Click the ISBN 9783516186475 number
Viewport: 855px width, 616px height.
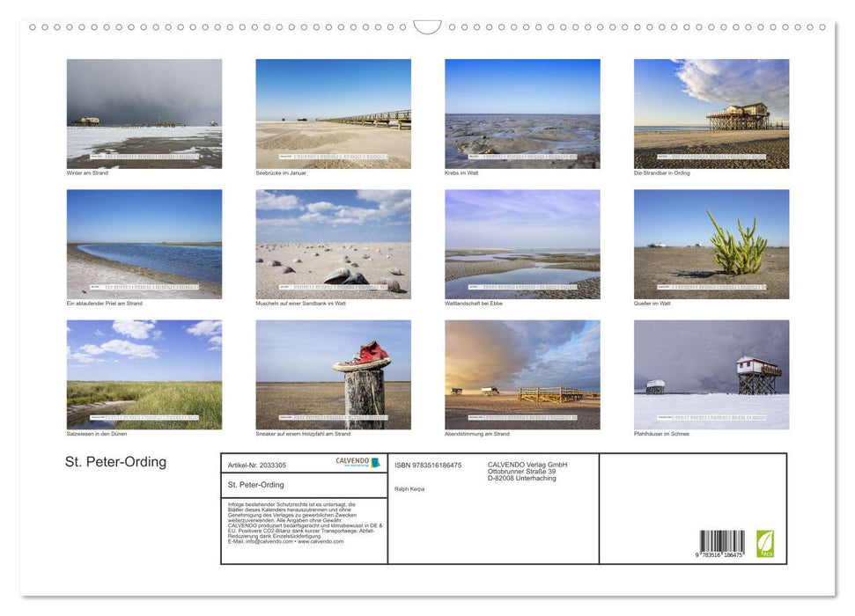tap(427, 465)
